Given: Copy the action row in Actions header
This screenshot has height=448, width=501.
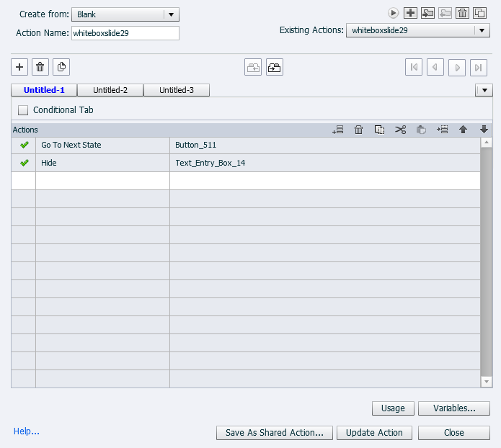Looking at the screenshot, I should pyautogui.click(x=379, y=130).
